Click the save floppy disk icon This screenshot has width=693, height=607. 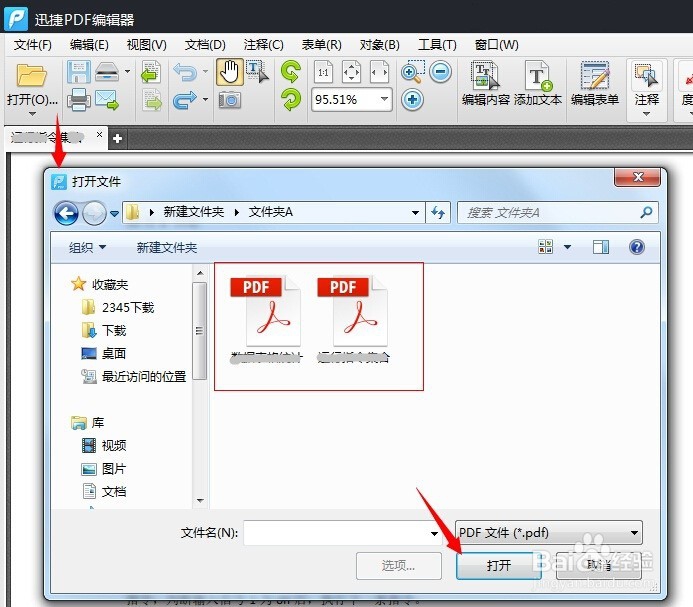tap(79, 72)
